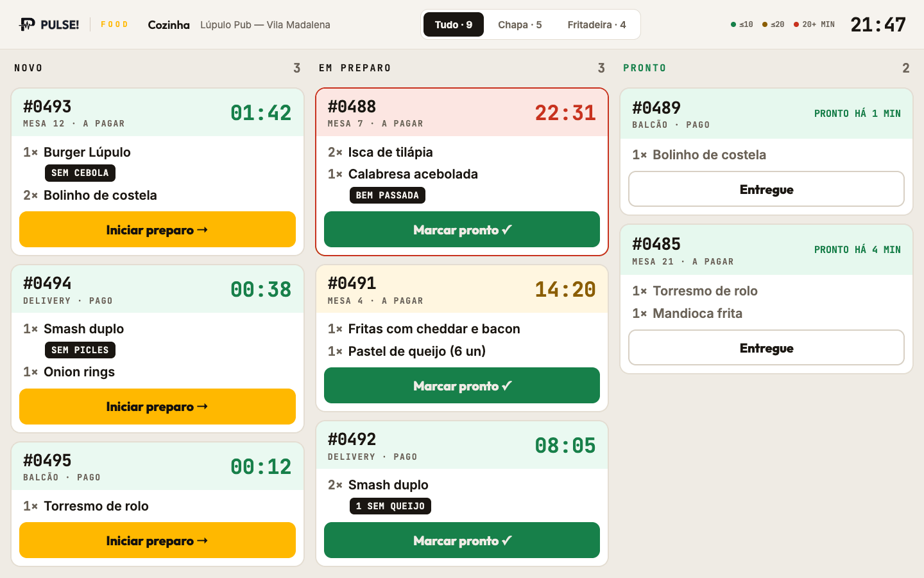Open order #0489 header
This screenshot has height=578, width=924.
point(766,114)
